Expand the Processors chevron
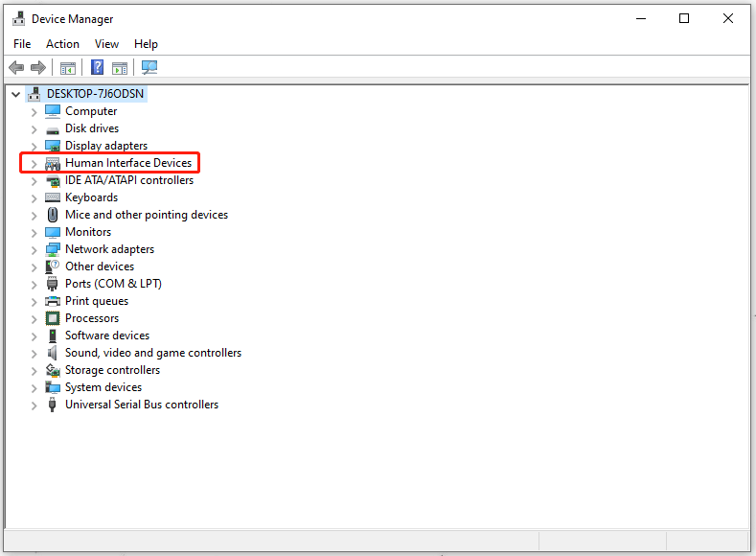The height and width of the screenshot is (556, 756). pyautogui.click(x=34, y=319)
